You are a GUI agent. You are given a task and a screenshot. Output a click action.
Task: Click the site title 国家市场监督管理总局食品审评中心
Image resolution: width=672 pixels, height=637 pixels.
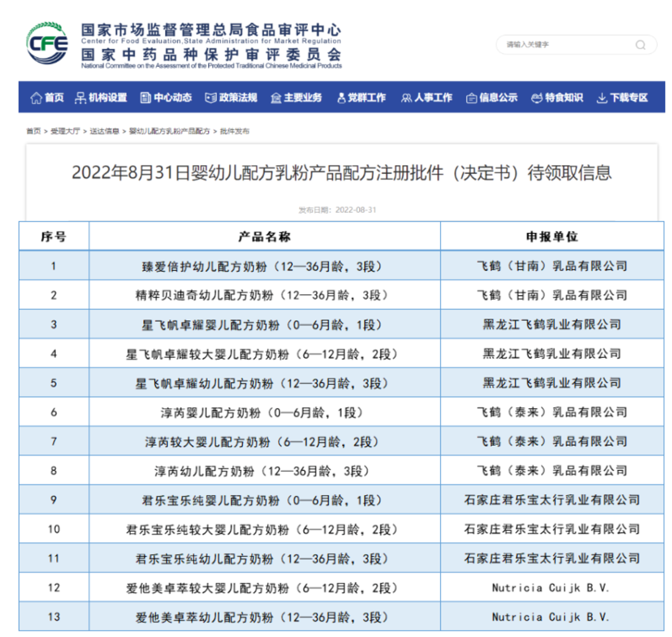212,30
